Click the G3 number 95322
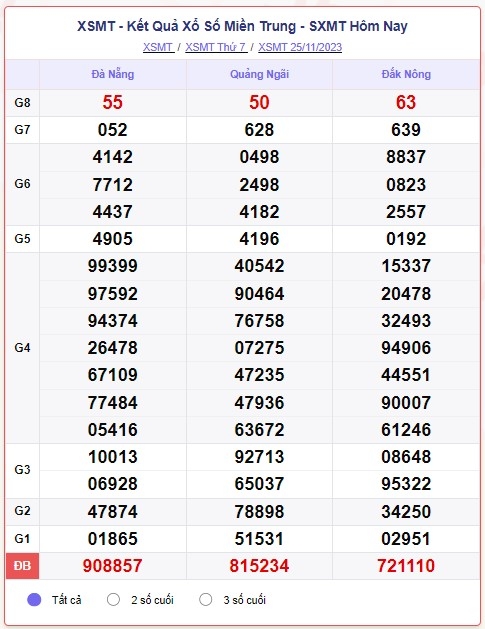This screenshot has width=485, height=629. coord(406,484)
